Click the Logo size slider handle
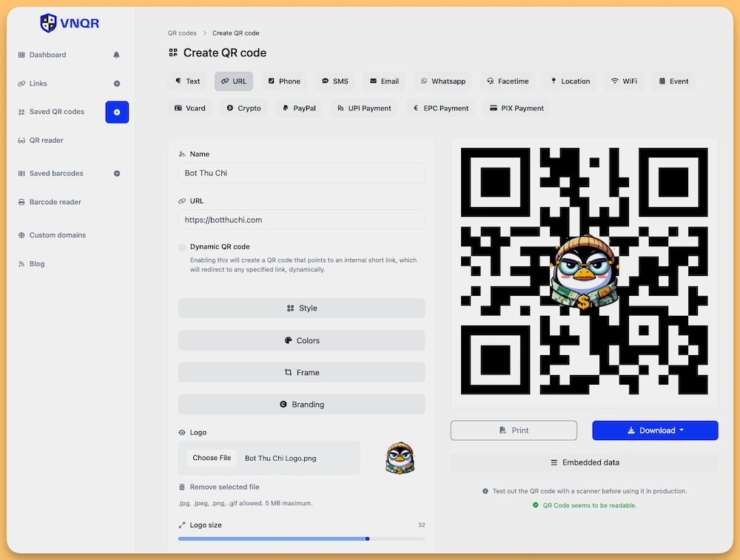Viewport: 740px width, 560px height. [x=367, y=539]
